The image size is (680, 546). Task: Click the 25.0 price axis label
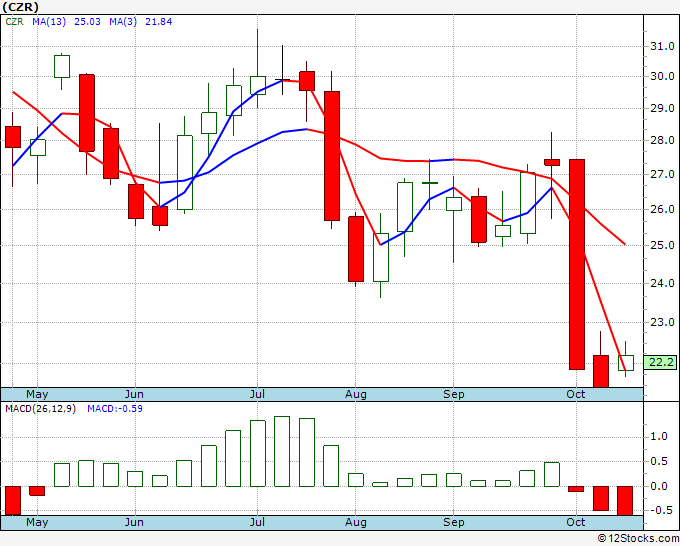(x=662, y=245)
